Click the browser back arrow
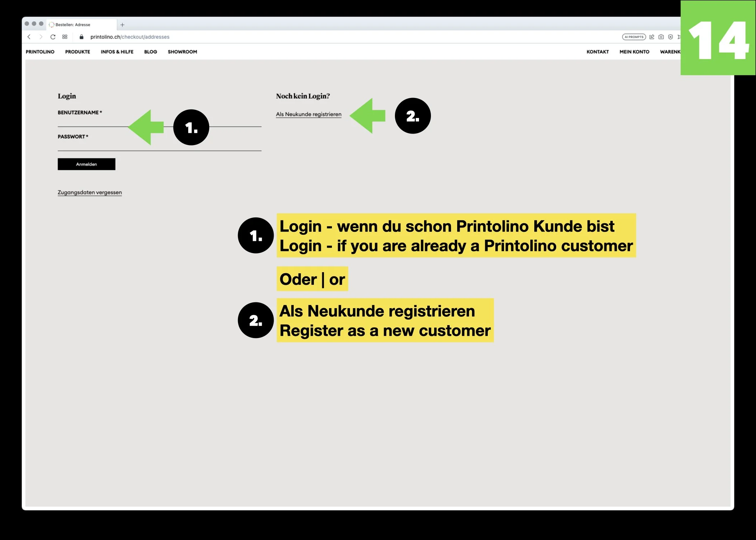756x540 pixels. [x=29, y=37]
